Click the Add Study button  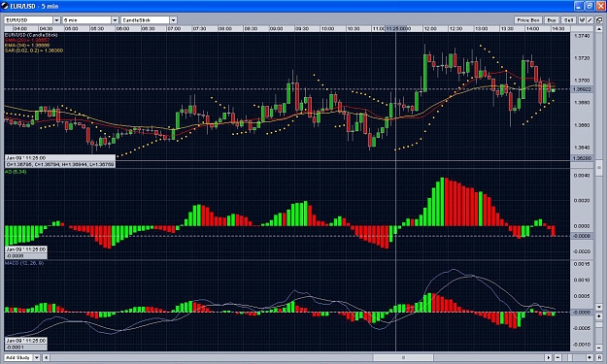[18, 357]
